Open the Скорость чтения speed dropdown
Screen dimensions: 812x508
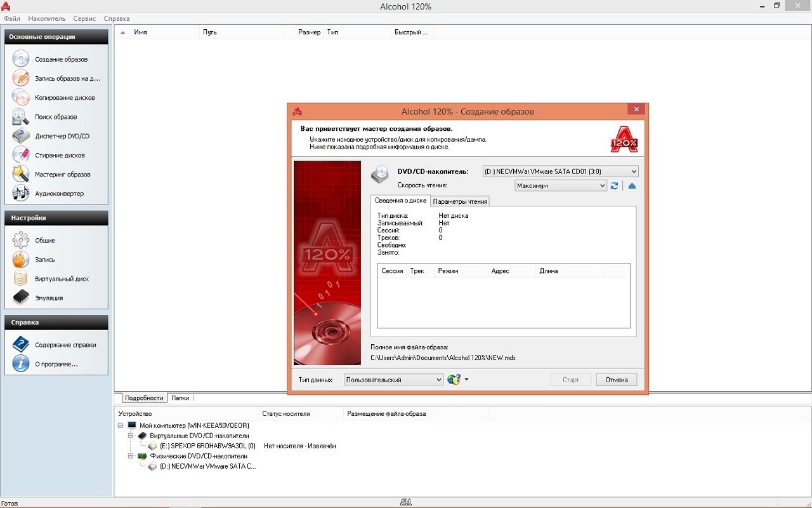coord(602,186)
